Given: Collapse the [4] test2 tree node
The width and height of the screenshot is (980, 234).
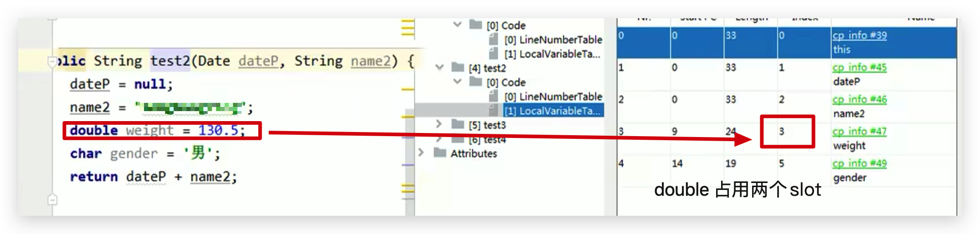Looking at the screenshot, I should click(439, 68).
